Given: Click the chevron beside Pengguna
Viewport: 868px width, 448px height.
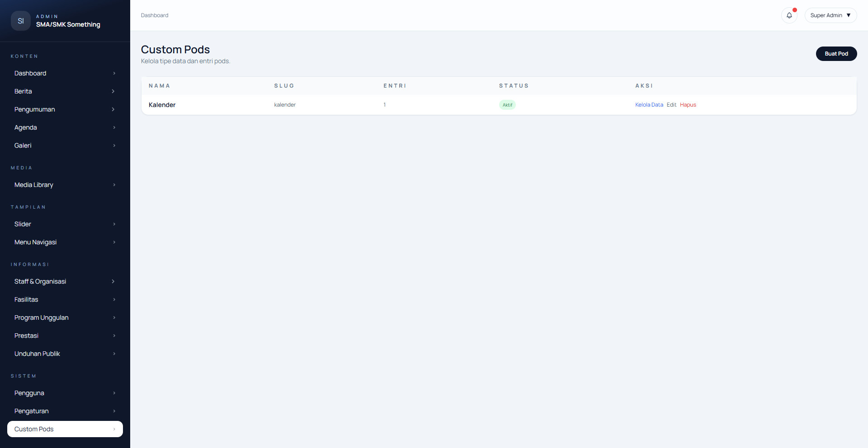Looking at the screenshot, I should [x=114, y=393].
